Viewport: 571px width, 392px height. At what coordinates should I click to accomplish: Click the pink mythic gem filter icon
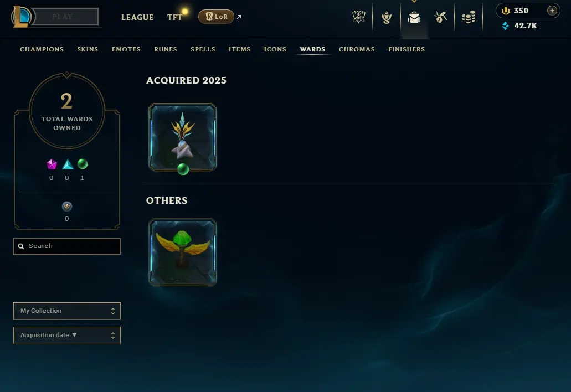click(x=52, y=164)
